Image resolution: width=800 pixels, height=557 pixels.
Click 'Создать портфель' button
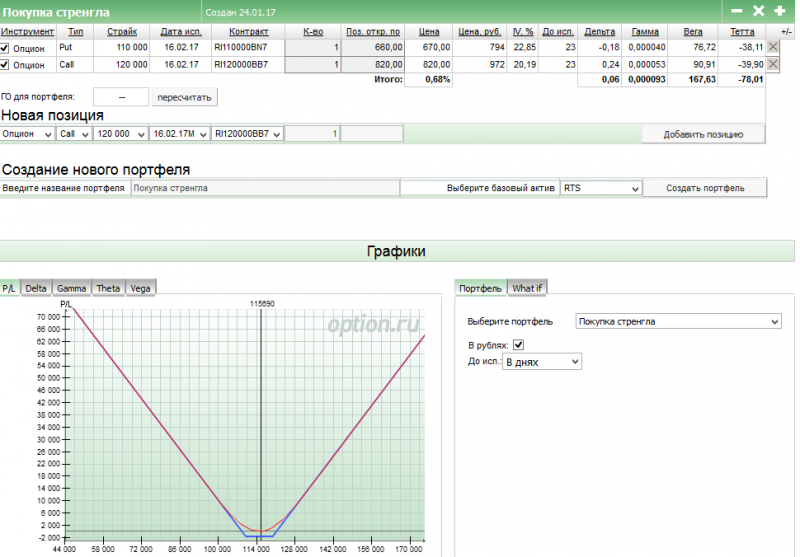(705, 188)
